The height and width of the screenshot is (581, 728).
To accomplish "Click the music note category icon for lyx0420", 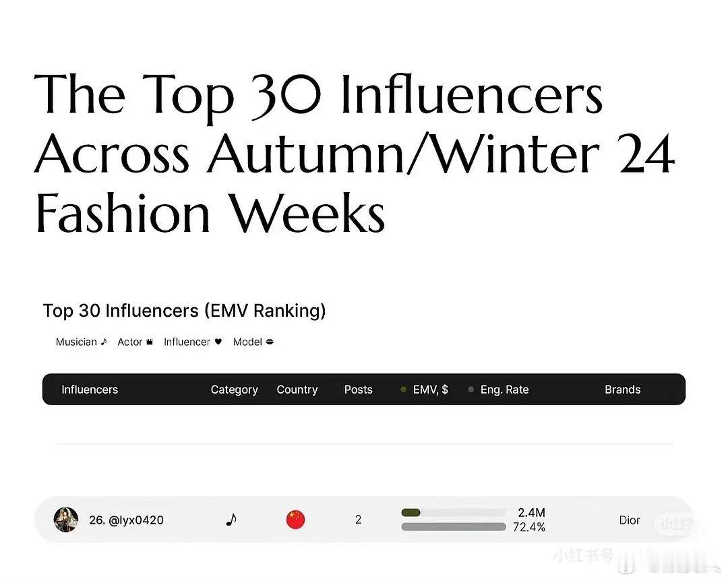I will (231, 519).
